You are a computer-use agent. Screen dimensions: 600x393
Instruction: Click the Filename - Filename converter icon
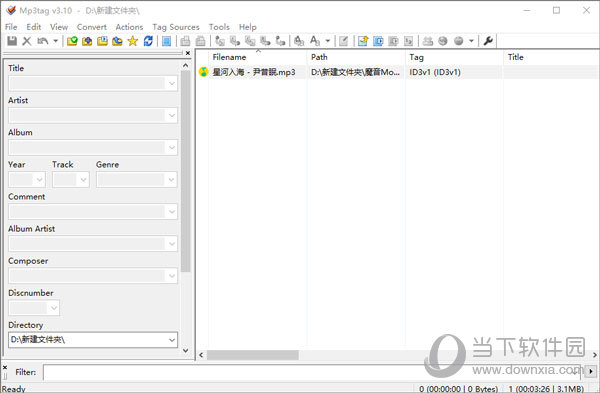[250, 41]
